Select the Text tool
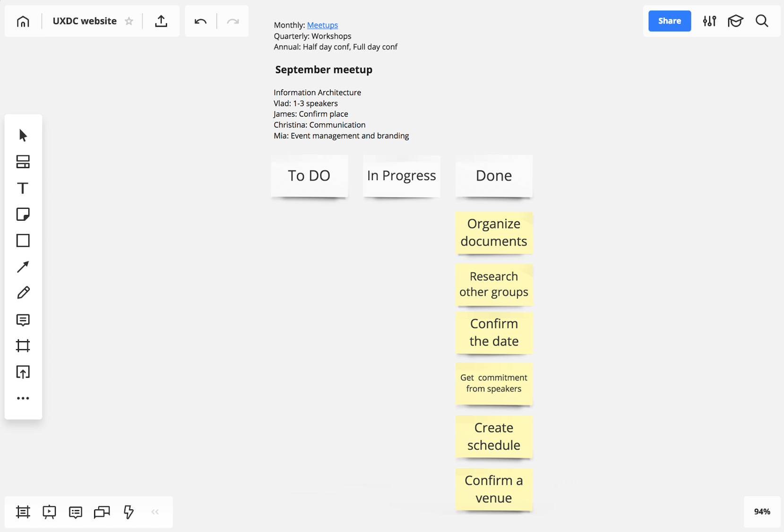This screenshot has height=532, width=784. (23, 188)
